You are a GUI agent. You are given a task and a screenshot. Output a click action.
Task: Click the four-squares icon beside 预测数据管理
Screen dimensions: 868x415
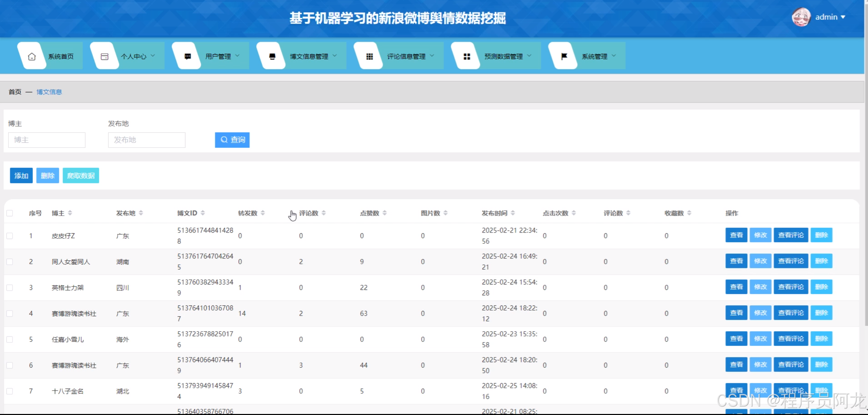[x=467, y=56]
